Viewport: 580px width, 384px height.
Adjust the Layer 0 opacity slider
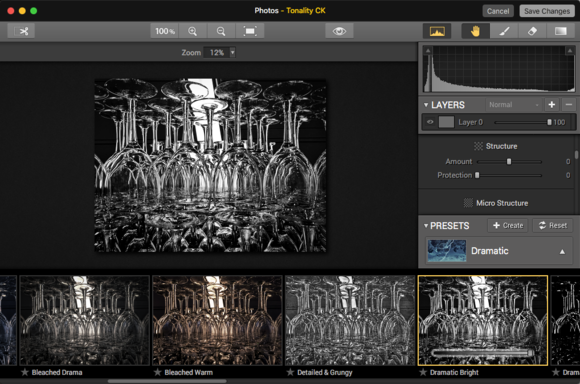click(x=523, y=122)
